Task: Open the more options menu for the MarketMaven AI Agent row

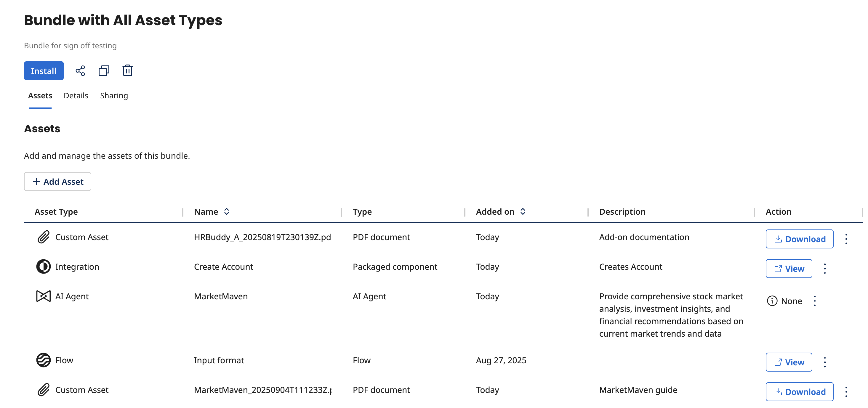Action: (x=814, y=301)
